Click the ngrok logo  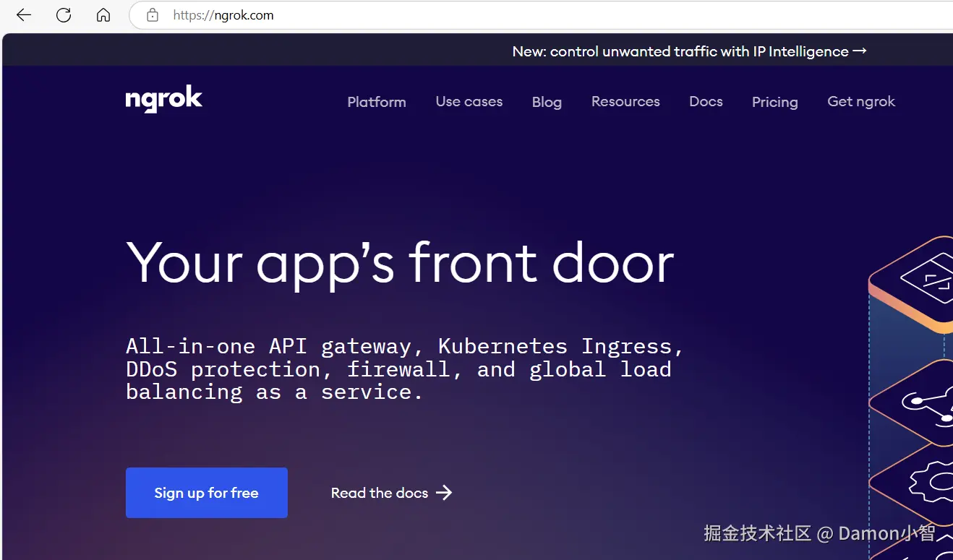point(164,100)
